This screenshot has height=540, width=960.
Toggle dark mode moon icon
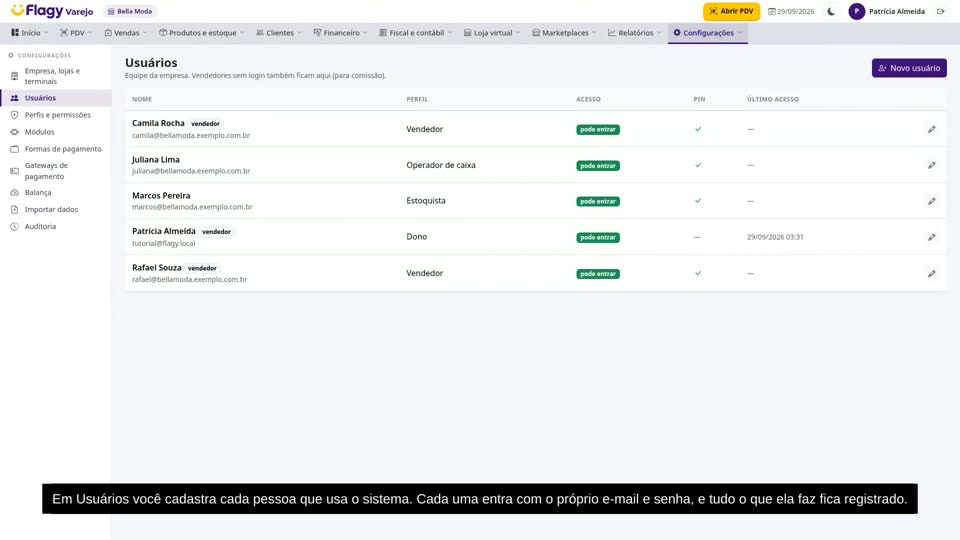coord(831,11)
